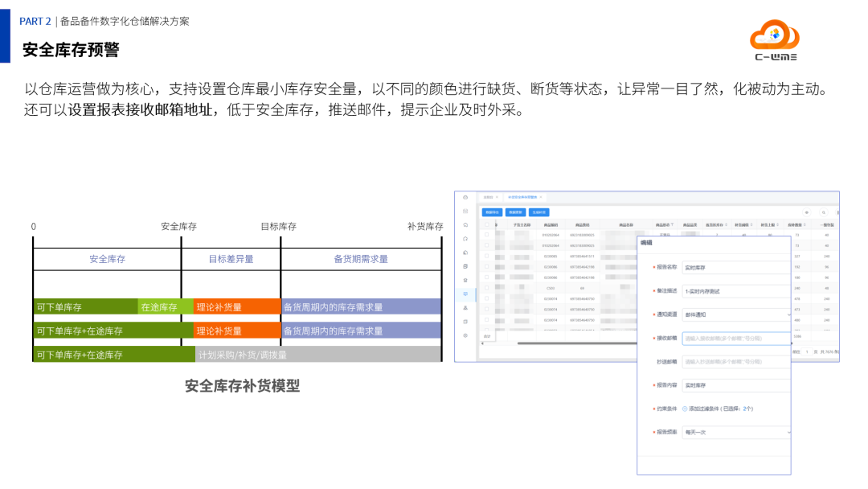
Task: Click the highlighted active sidebar menu icon
Action: [x=465, y=294]
